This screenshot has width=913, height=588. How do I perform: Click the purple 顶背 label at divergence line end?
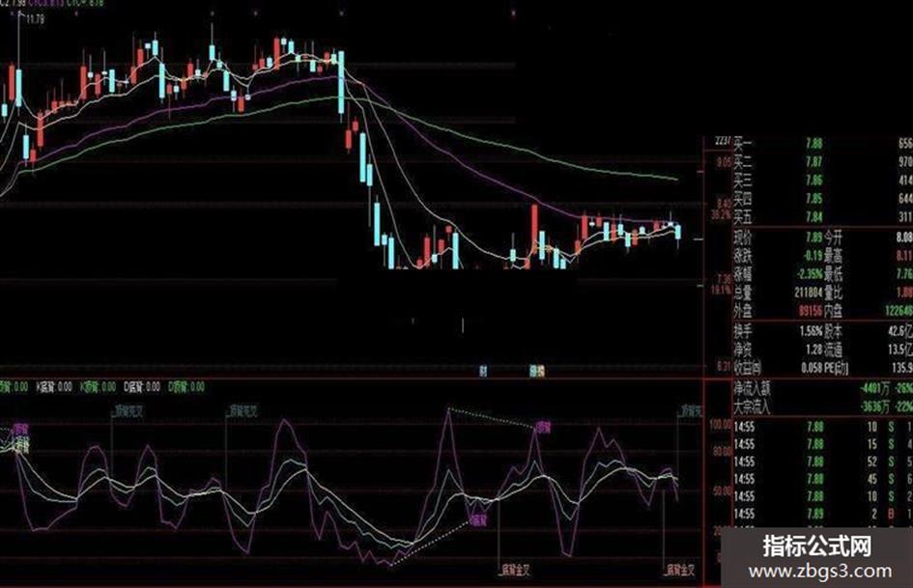(x=543, y=428)
